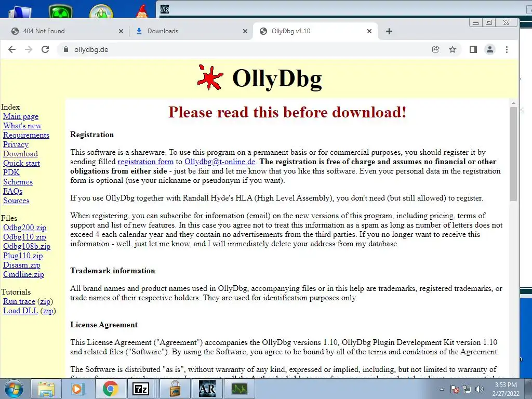Download Odbg110.zip file
Image resolution: width=532 pixels, height=399 pixels.
click(24, 237)
